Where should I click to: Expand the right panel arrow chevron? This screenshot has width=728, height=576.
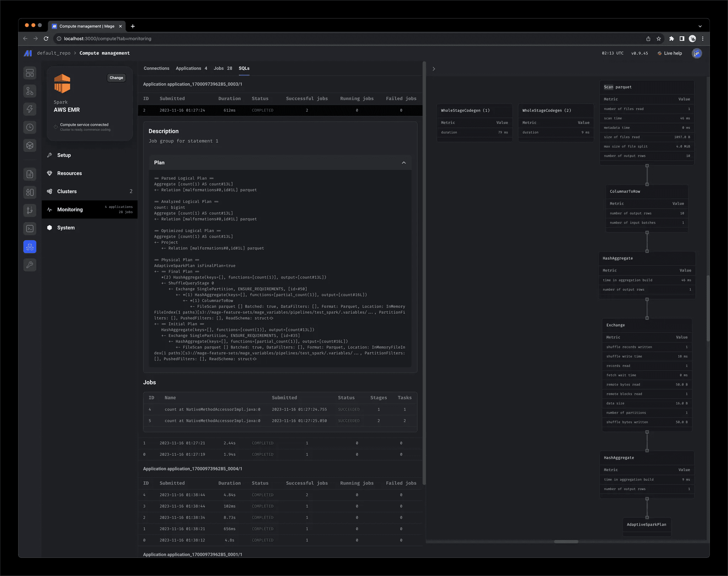[434, 69]
